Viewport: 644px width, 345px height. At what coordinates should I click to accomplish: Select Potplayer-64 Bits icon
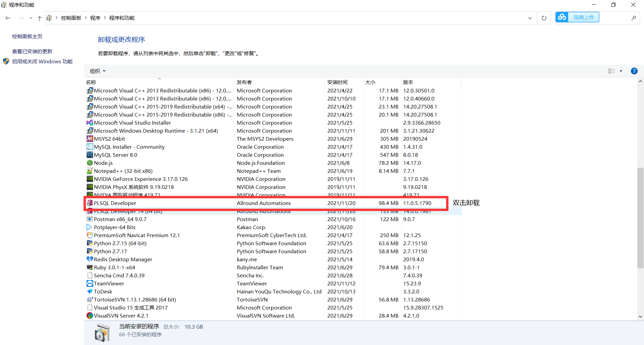(90, 227)
